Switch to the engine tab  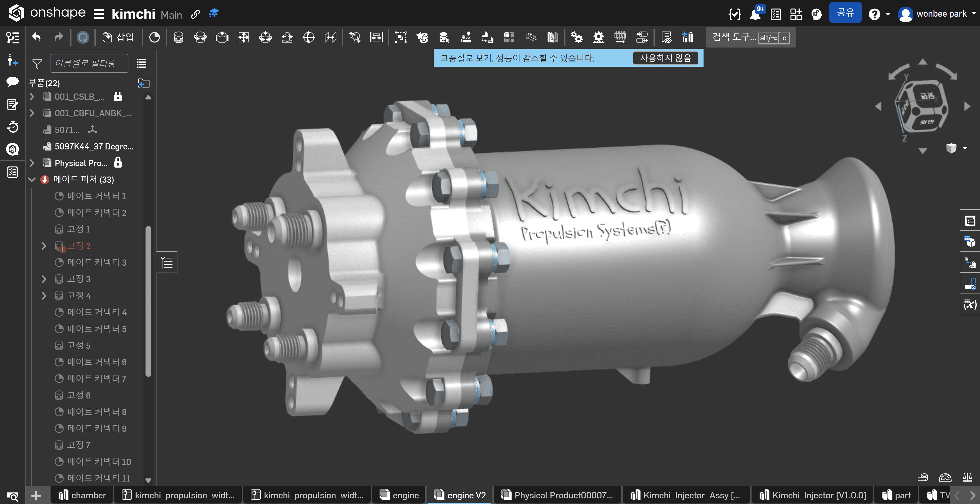point(399,495)
